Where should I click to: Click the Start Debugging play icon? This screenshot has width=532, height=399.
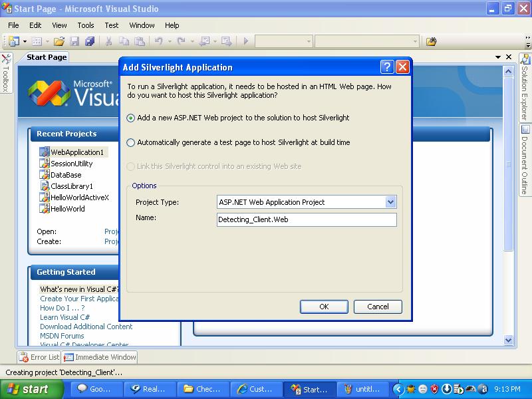[x=246, y=41]
